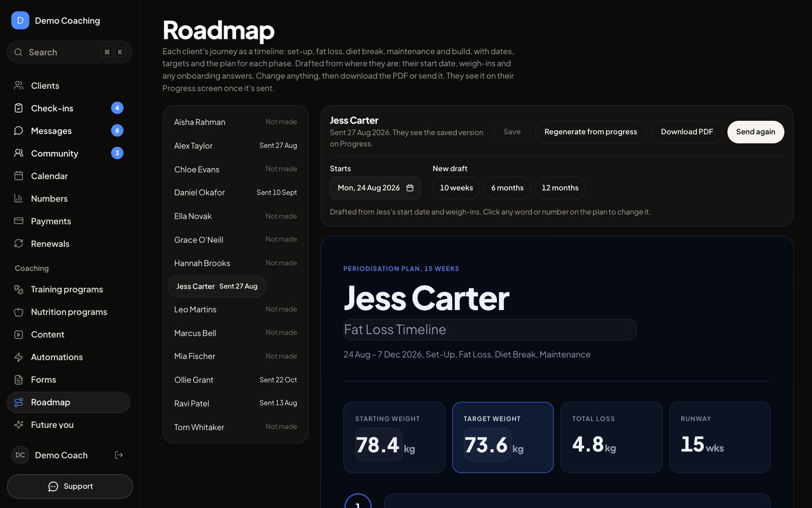The image size is (812, 508).
Task: Click the Renewals refresh icon
Action: click(x=19, y=244)
